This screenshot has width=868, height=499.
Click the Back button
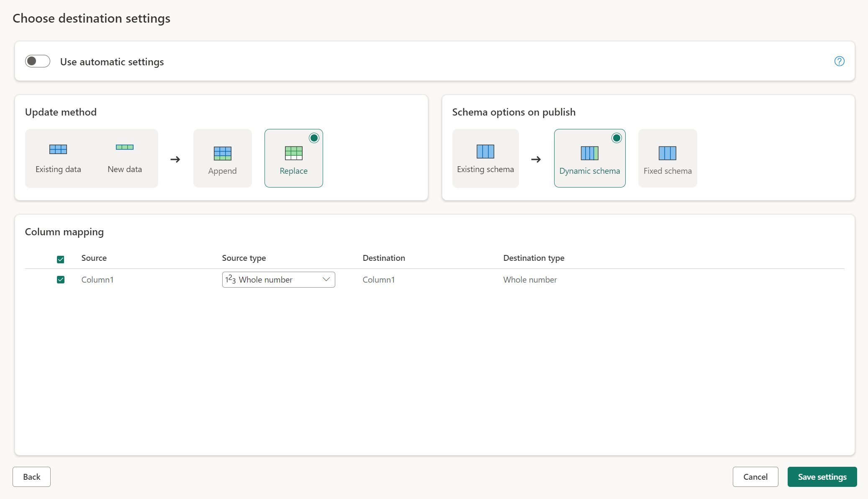31,476
